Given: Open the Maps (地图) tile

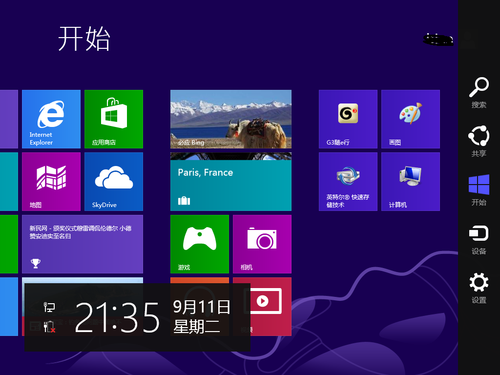Looking at the screenshot, I should pyautogui.click(x=51, y=182).
